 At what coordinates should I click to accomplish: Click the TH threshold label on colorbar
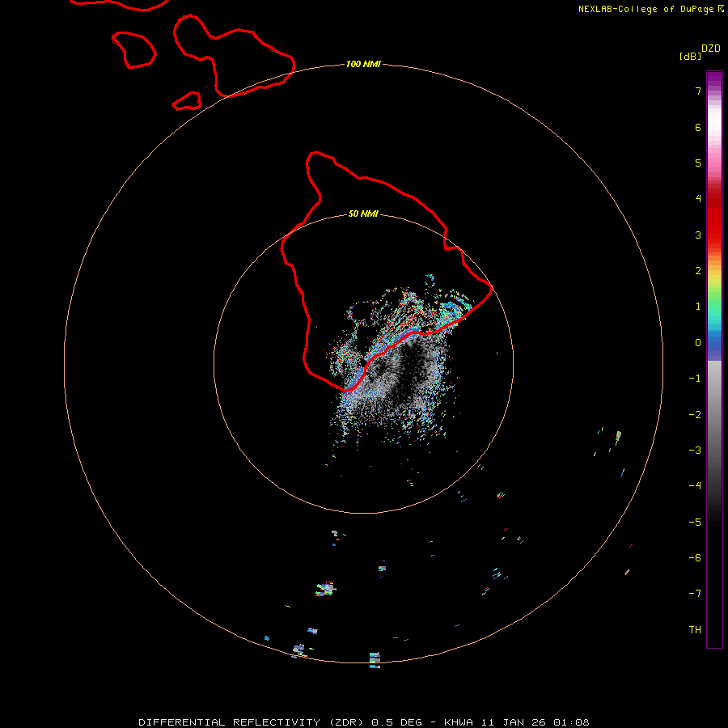[695, 630]
